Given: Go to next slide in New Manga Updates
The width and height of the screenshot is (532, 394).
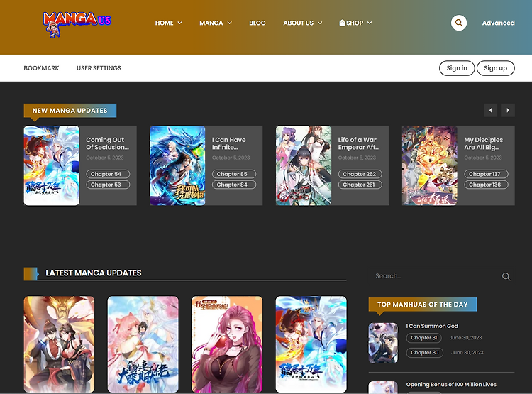Looking at the screenshot, I should (508, 110).
